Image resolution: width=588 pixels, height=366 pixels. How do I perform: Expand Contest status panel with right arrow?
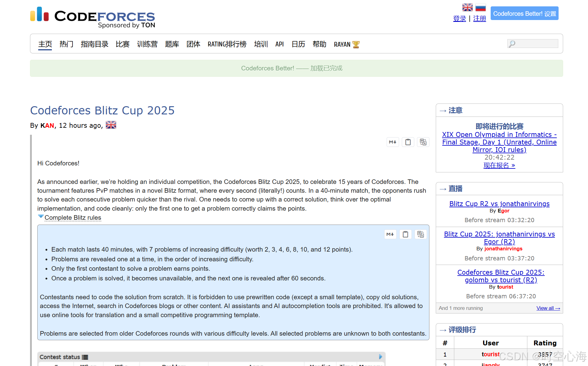381,357
